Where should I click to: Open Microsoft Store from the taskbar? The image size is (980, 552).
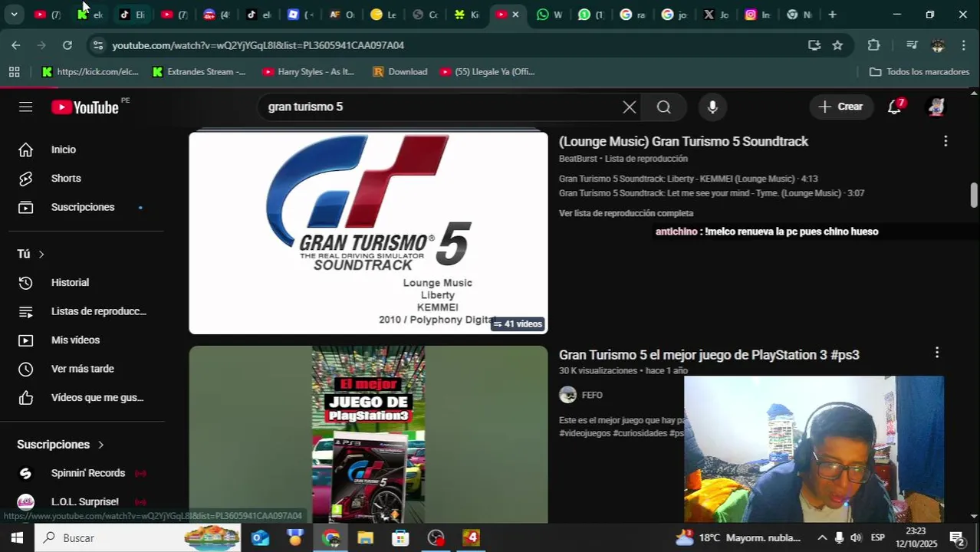(400, 537)
